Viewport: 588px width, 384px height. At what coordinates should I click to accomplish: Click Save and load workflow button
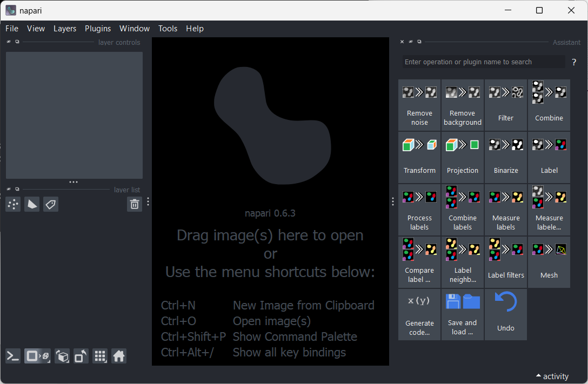pos(463,315)
